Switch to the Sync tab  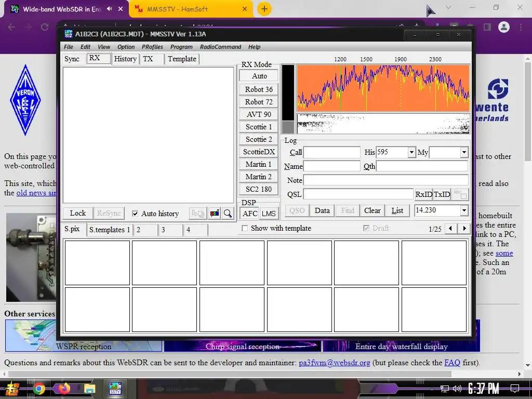pyautogui.click(x=72, y=59)
